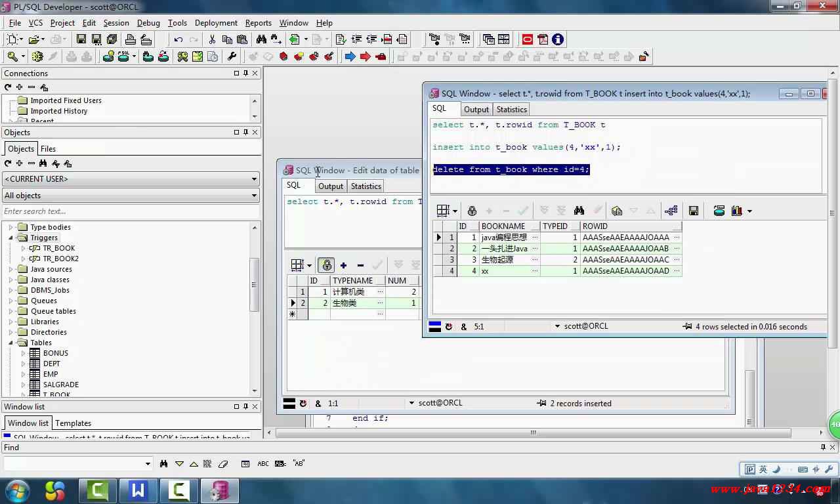Screen dimensions: 840x504
Task: Click the red Oracle logo icon
Action: (x=527, y=39)
